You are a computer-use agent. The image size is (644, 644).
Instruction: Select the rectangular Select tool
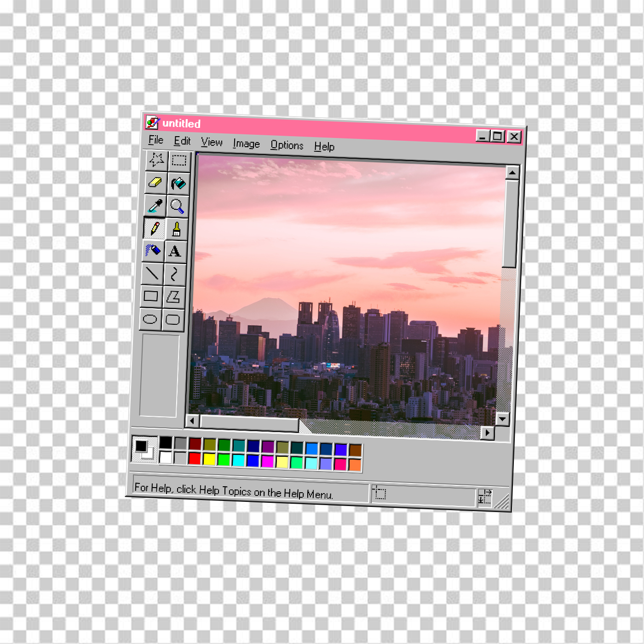(179, 161)
